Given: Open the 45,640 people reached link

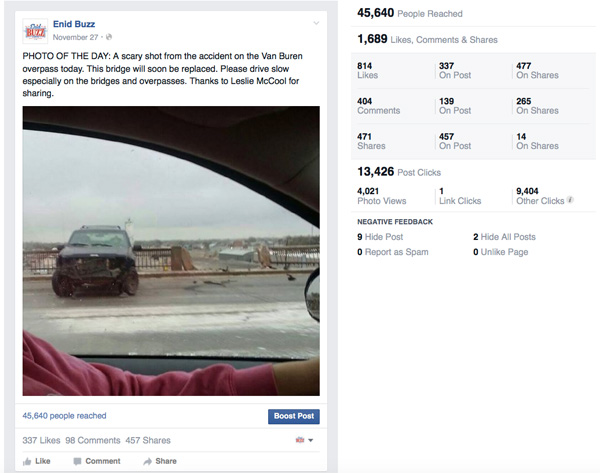Looking at the screenshot, I should (x=64, y=416).
